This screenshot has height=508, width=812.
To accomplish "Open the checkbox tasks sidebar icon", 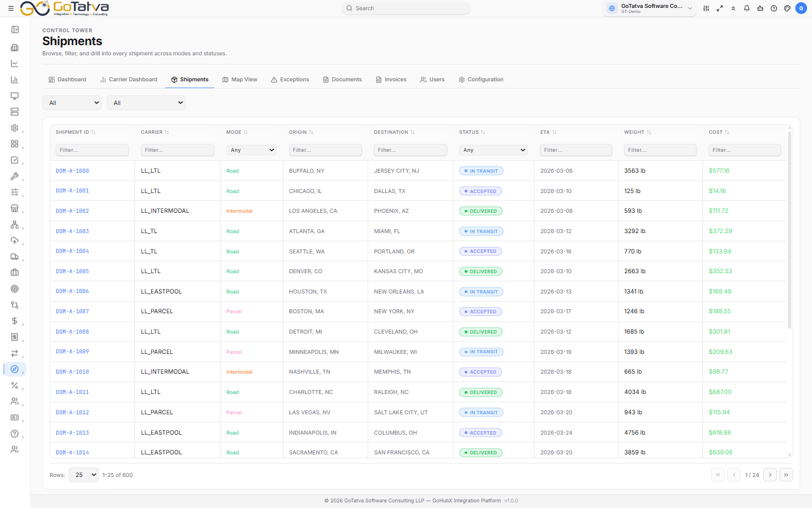I will (x=15, y=160).
